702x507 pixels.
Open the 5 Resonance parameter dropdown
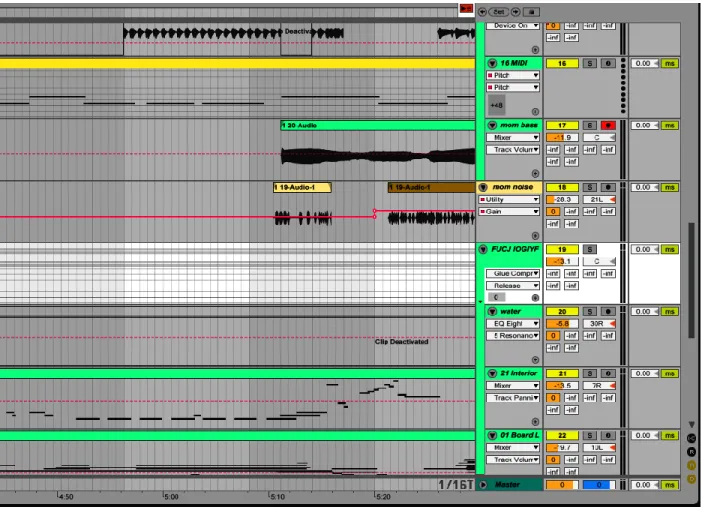[513, 335]
